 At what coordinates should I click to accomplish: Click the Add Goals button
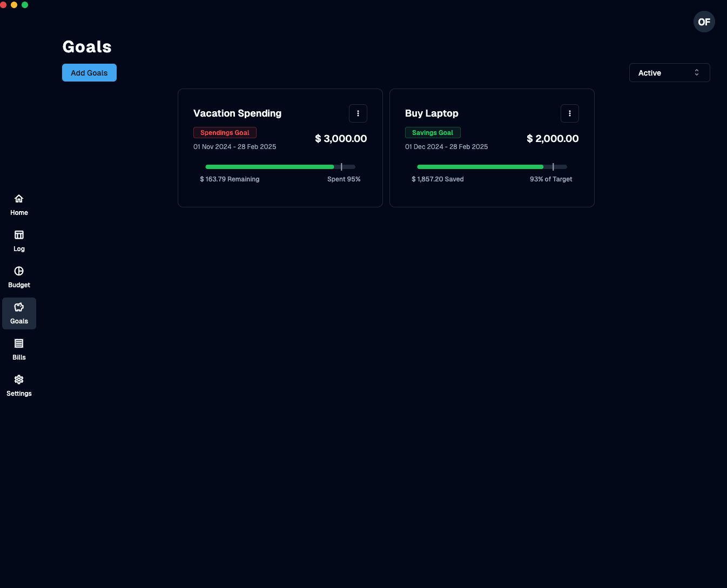tap(89, 72)
